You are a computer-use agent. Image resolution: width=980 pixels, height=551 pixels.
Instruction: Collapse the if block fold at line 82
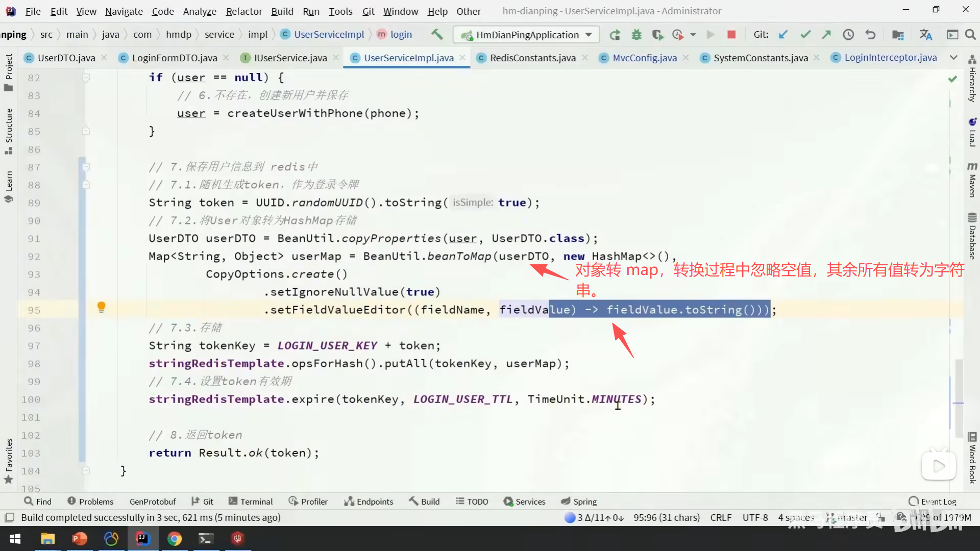point(86,78)
